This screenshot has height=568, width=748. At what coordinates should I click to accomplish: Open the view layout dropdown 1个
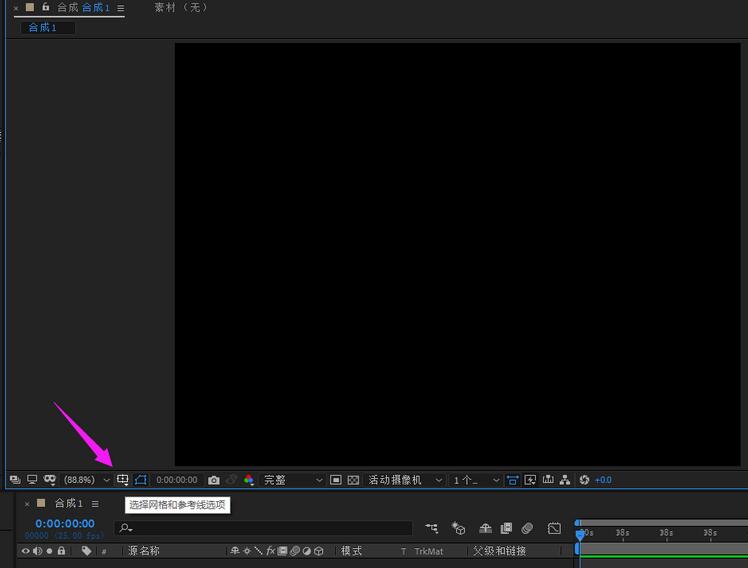coord(475,480)
